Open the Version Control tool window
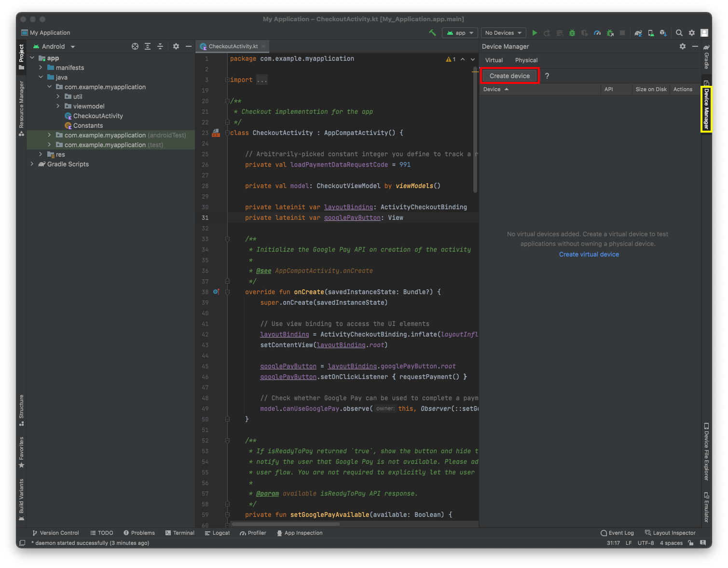This screenshot has width=728, height=568. [55, 533]
